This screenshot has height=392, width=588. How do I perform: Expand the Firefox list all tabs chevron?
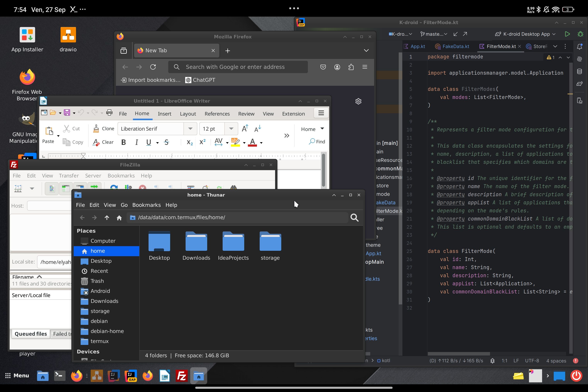[x=366, y=51]
